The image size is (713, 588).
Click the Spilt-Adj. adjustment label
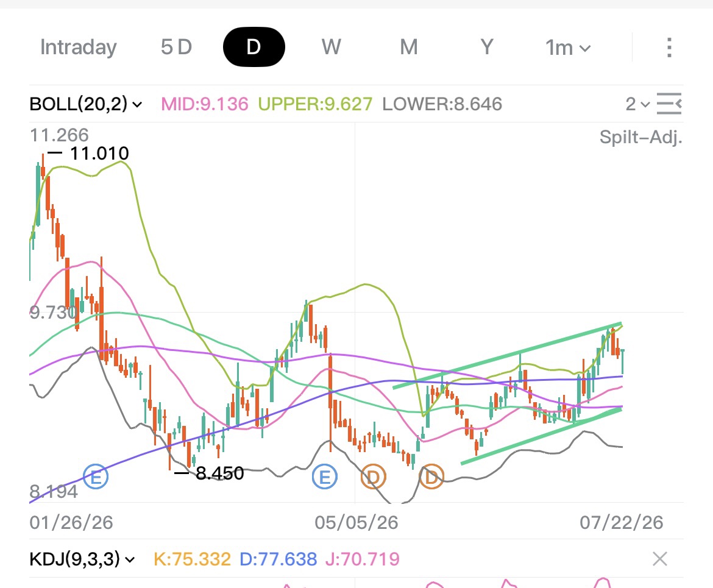point(640,137)
